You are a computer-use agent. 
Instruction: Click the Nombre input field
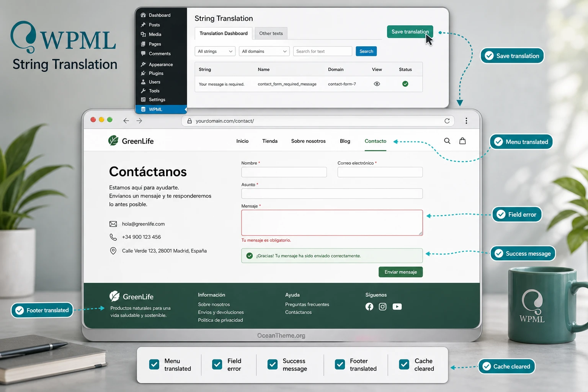click(x=284, y=172)
